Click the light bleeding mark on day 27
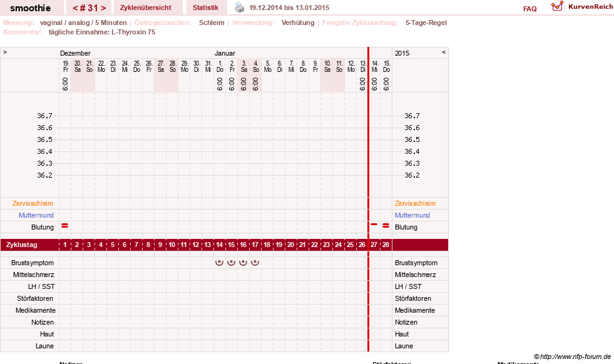This screenshot has width=614, height=364. click(x=374, y=225)
